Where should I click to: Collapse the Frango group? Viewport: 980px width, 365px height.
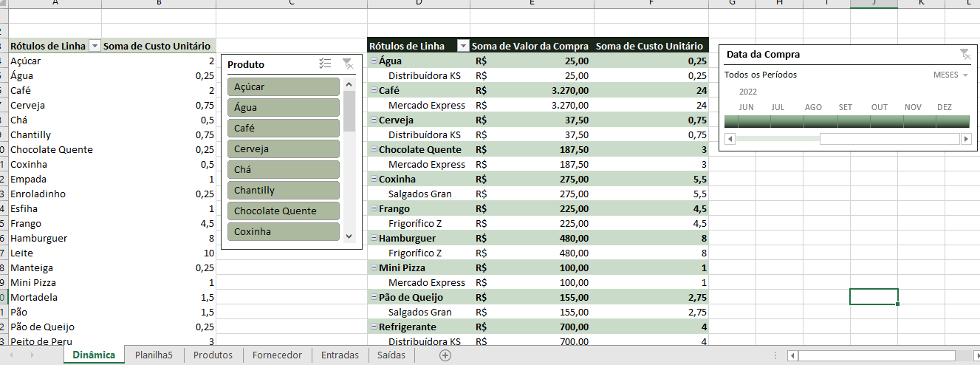(x=374, y=208)
